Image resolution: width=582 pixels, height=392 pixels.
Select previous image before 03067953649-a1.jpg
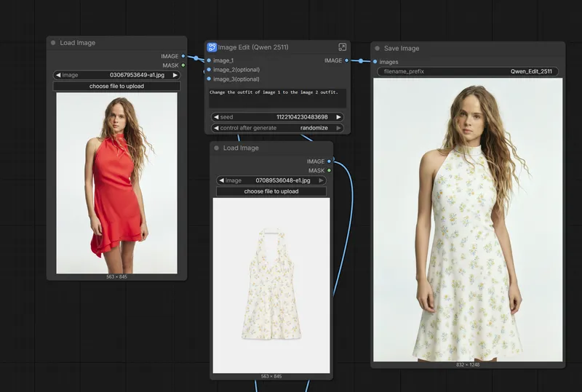pyautogui.click(x=58, y=75)
